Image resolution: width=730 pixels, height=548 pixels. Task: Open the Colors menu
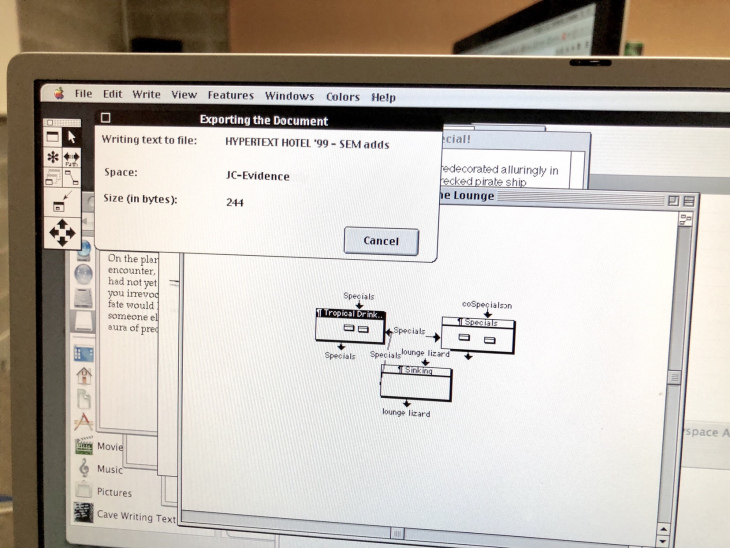[x=343, y=97]
